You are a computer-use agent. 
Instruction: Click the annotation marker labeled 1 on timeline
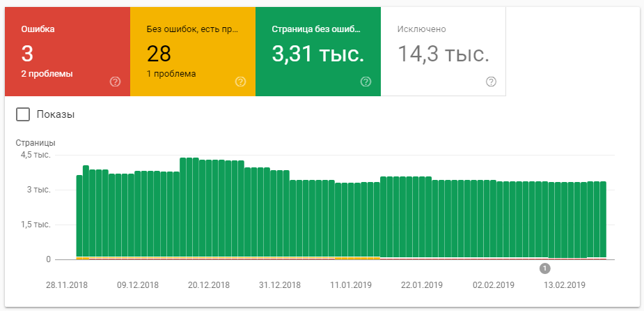[x=544, y=268]
